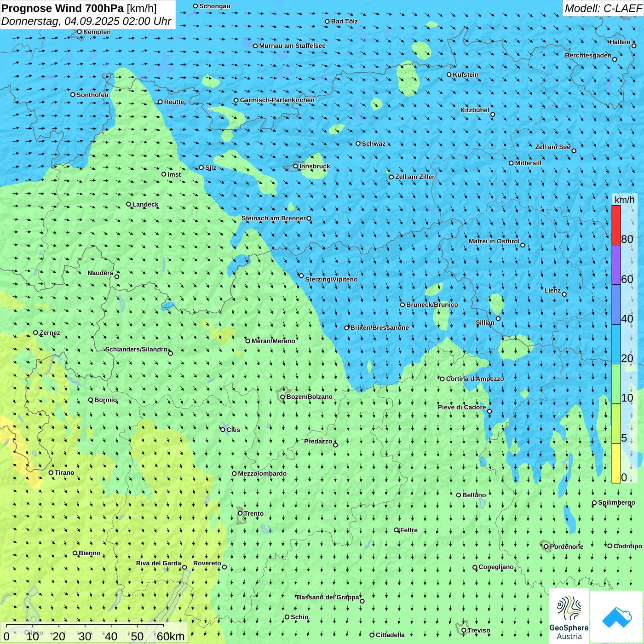Select the 'Bassano del Grappa' label
Image resolution: width=644 pixels, height=644 pixels.
328,597
